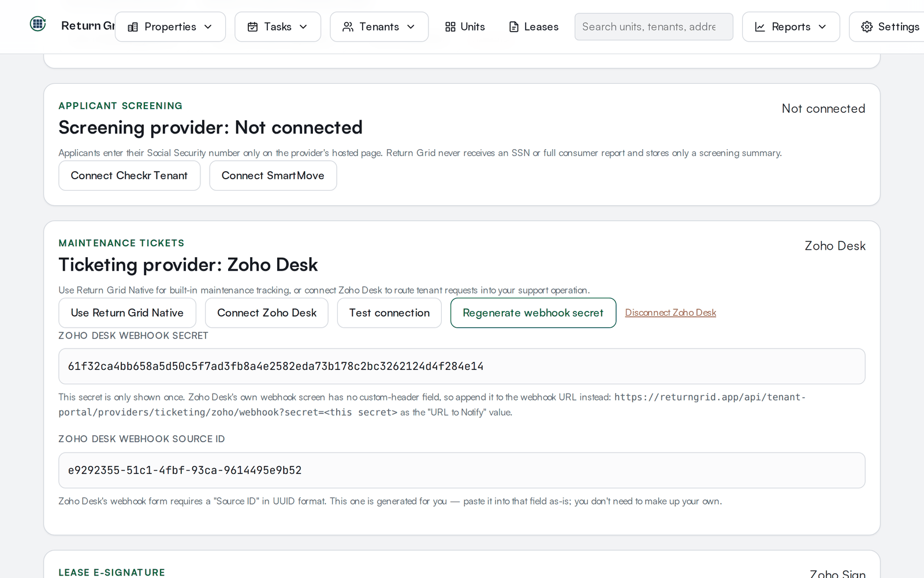The height and width of the screenshot is (578, 924).
Task: Click the 'LEASE E-SIGNATURE' section label
Action: pos(112,573)
